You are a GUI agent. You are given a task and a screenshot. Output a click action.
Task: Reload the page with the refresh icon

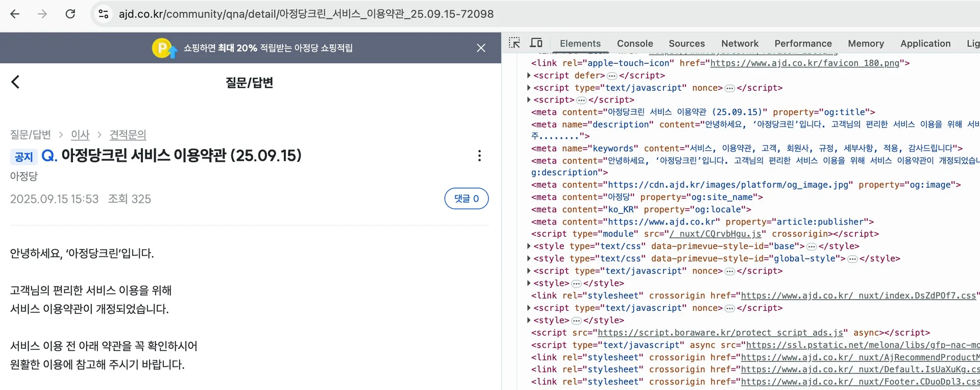click(x=70, y=14)
